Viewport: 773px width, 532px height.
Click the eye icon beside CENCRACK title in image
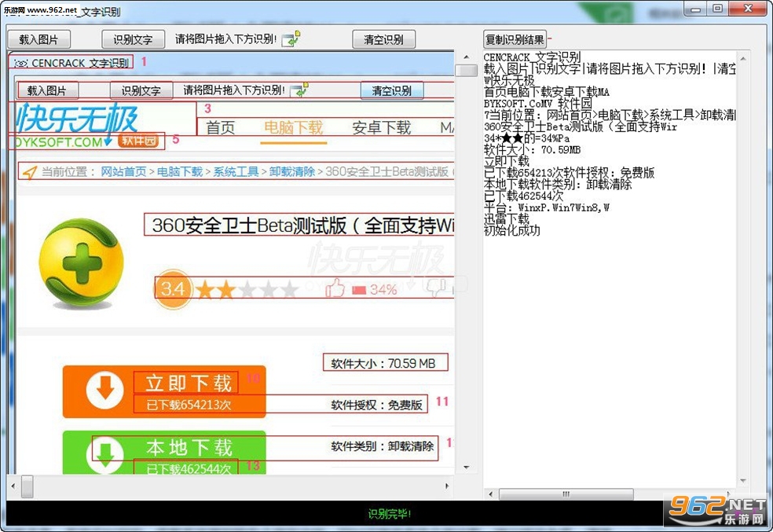pyautogui.click(x=21, y=63)
